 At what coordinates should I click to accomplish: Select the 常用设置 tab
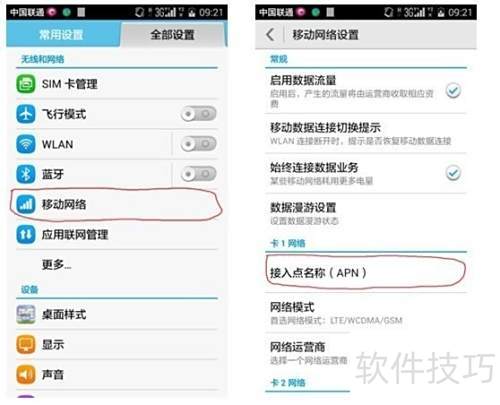click(61, 35)
